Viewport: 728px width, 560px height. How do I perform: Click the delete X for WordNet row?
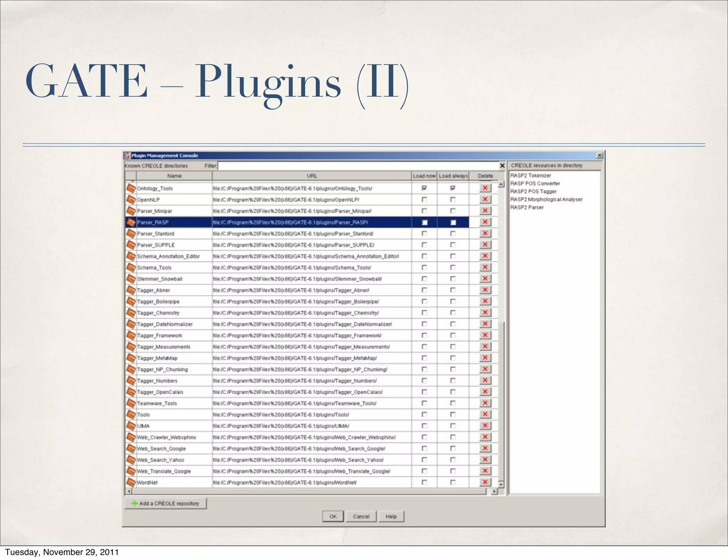pyautogui.click(x=485, y=482)
